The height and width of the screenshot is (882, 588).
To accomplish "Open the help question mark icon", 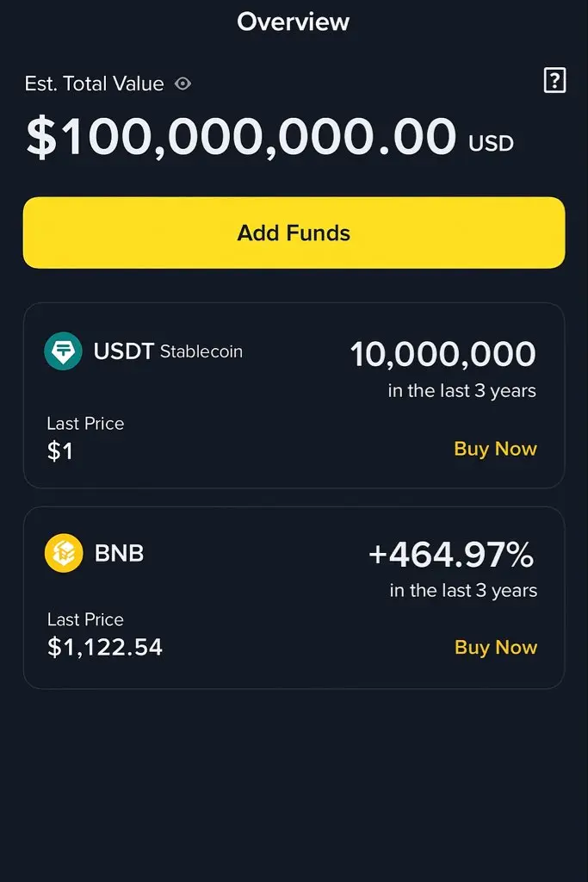I will (554, 80).
